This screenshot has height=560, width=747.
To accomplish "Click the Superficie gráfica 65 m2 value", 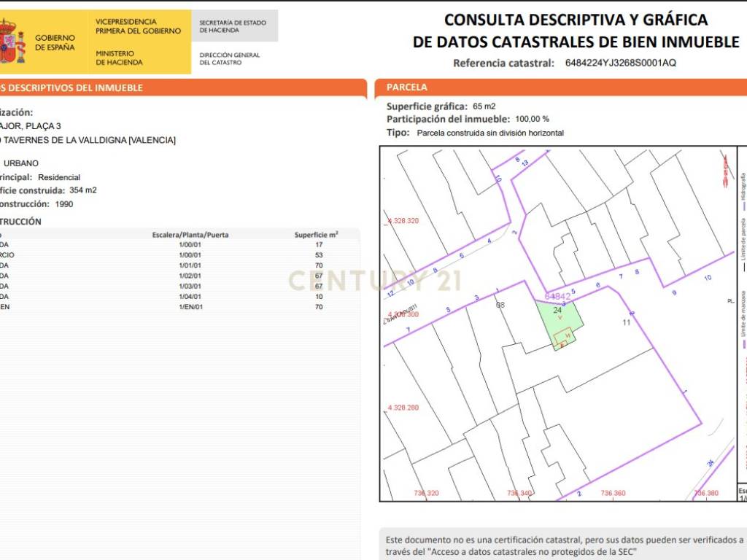I will click(484, 106).
